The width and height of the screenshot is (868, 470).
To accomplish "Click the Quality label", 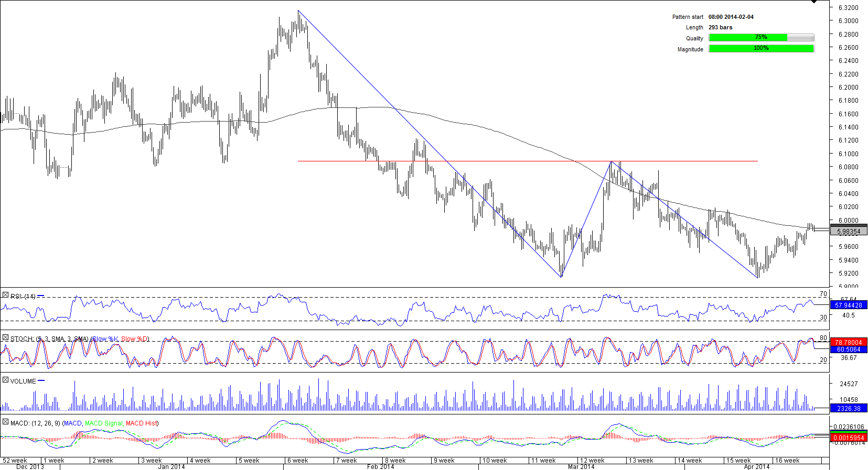I will [694, 39].
